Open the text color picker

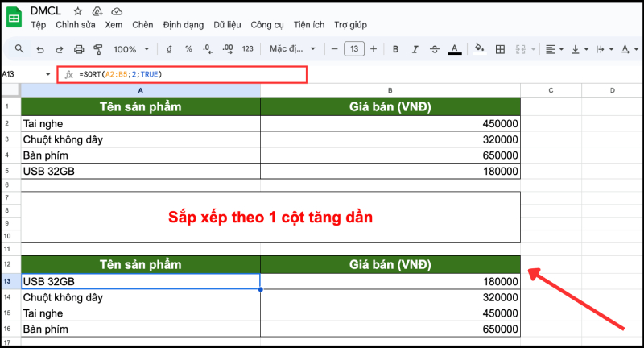pos(454,49)
